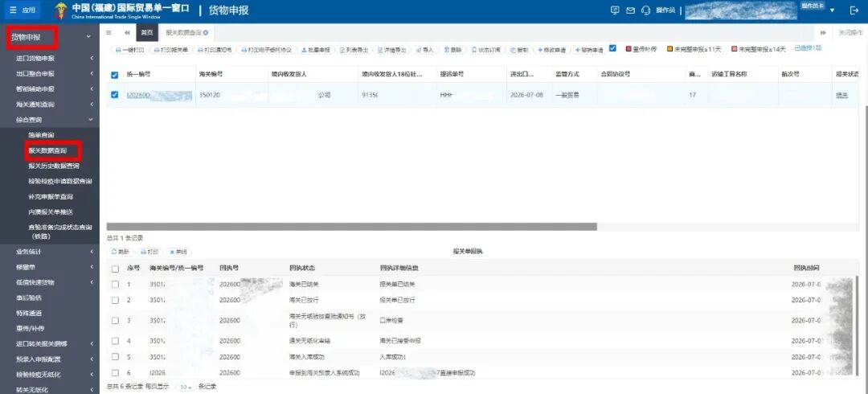868x394 pixels.
Task: Open 补充申报单查询 menu item
Action: point(51,197)
